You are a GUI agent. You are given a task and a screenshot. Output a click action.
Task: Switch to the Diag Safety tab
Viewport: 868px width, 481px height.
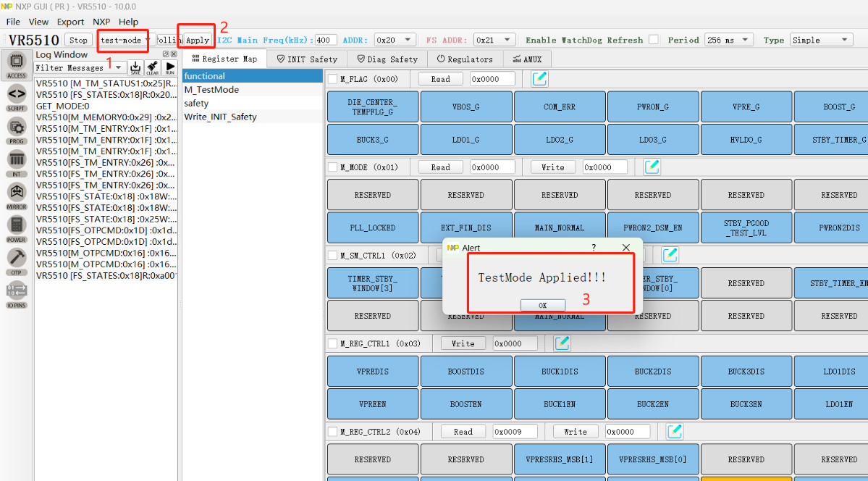pos(388,59)
